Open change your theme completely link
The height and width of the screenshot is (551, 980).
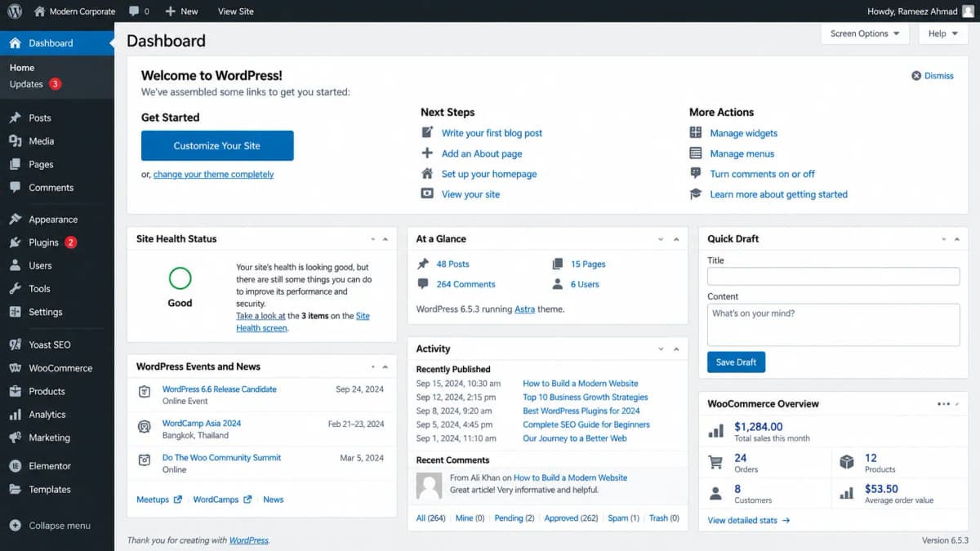tap(213, 174)
